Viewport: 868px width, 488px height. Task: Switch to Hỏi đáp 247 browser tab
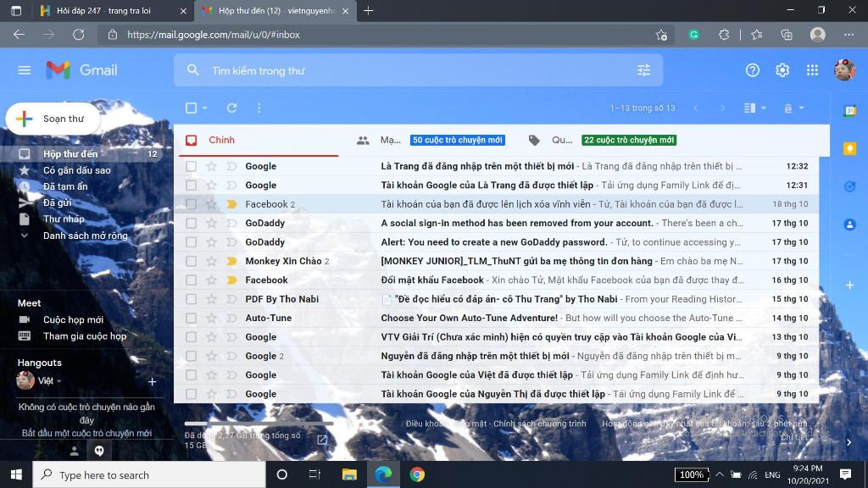pos(114,10)
